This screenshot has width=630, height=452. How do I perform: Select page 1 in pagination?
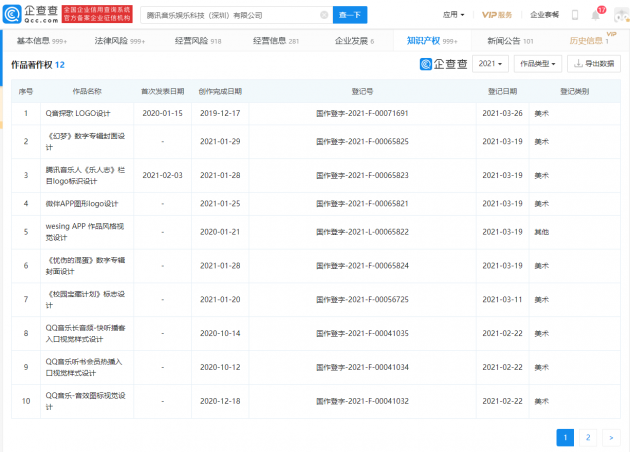click(x=565, y=438)
